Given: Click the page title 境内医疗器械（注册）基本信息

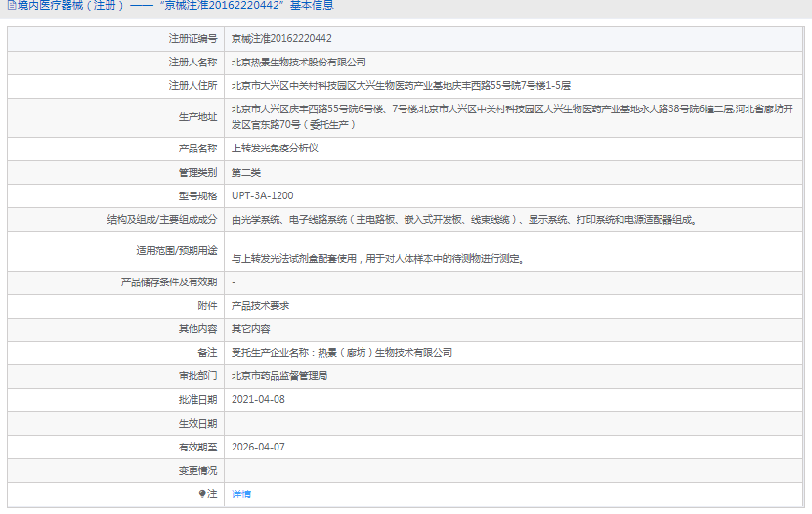Looking at the screenshot, I should tap(176, 6).
